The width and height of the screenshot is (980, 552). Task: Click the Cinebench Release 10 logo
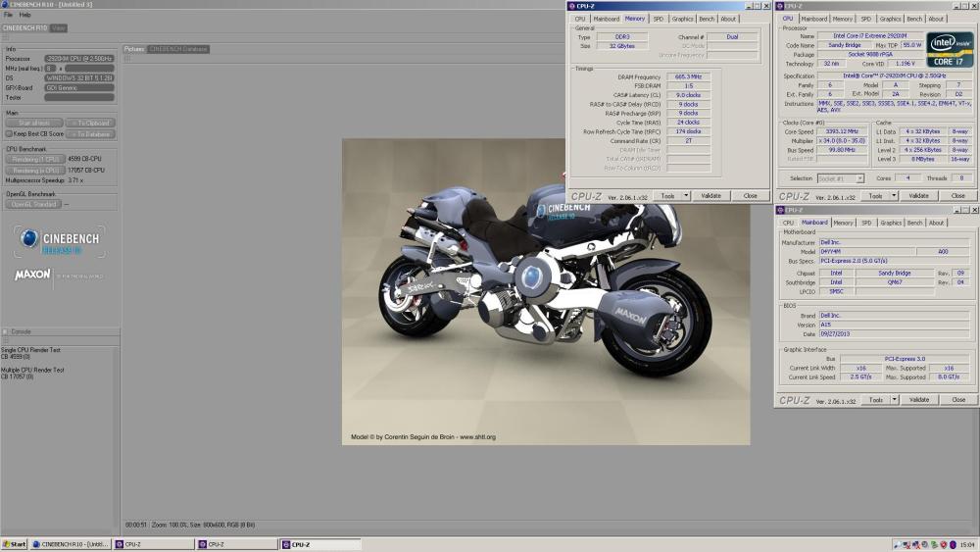[60, 242]
